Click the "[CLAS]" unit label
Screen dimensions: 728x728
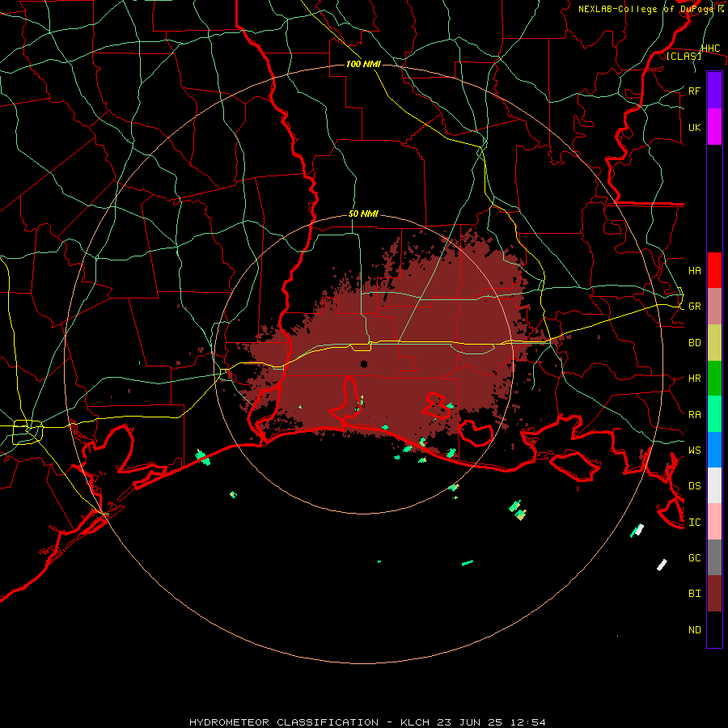click(x=684, y=56)
